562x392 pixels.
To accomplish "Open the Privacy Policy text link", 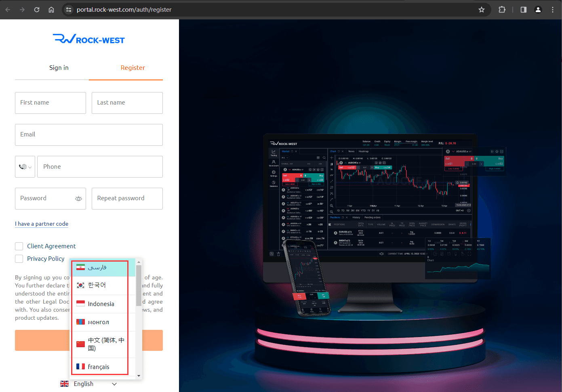I will pyautogui.click(x=46, y=259).
